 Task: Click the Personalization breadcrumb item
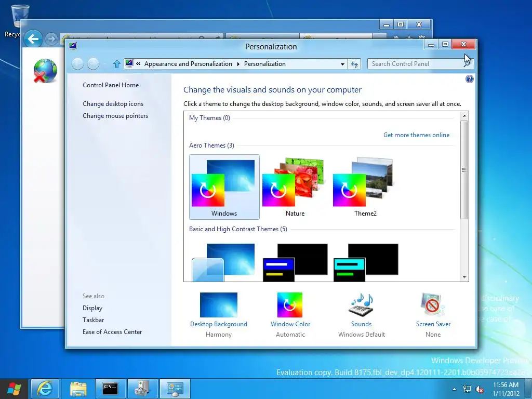(265, 64)
